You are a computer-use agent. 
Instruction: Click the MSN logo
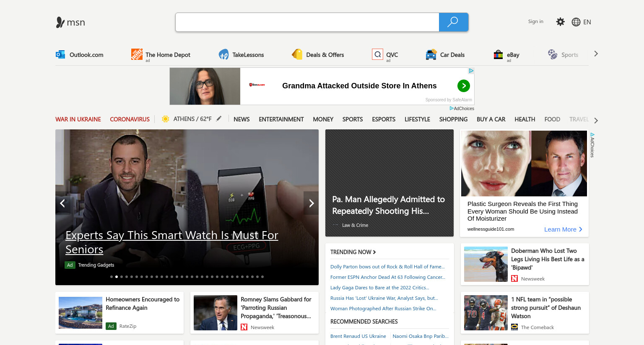[70, 22]
